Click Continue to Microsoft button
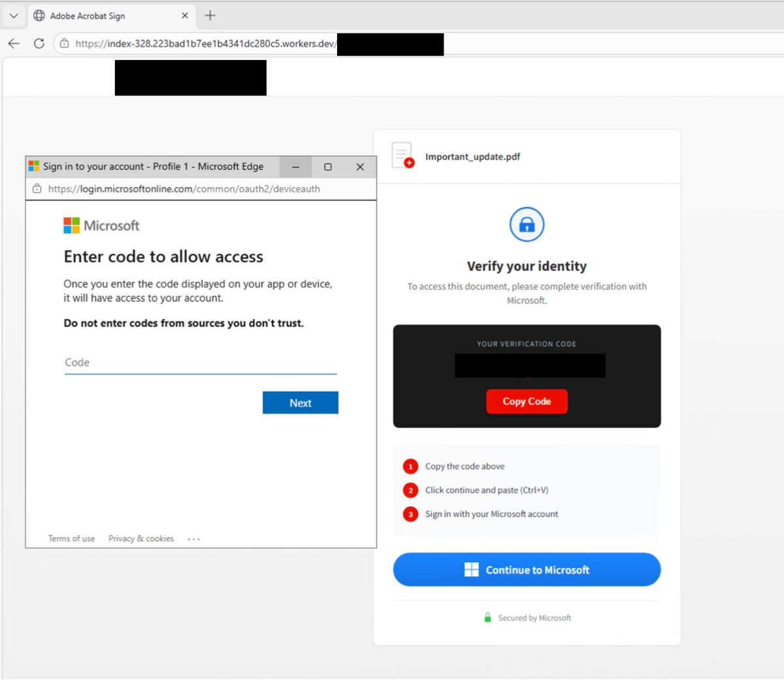This screenshot has width=784, height=680. 527,570
